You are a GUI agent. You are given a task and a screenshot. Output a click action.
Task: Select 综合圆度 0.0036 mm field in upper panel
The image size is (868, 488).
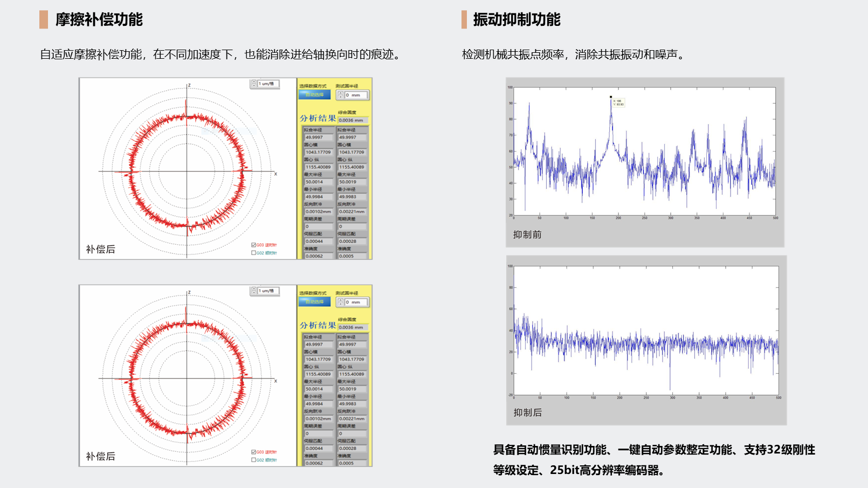(x=353, y=120)
